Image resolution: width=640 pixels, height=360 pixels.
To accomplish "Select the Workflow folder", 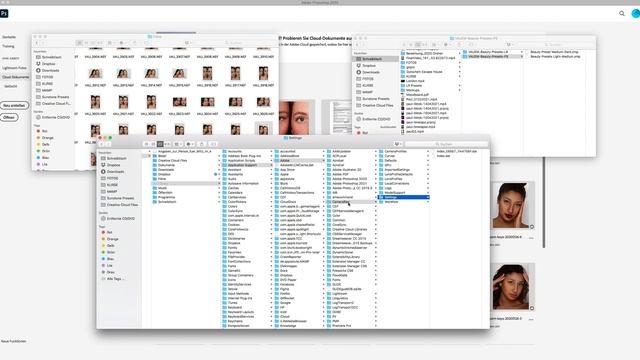I will tap(391, 202).
